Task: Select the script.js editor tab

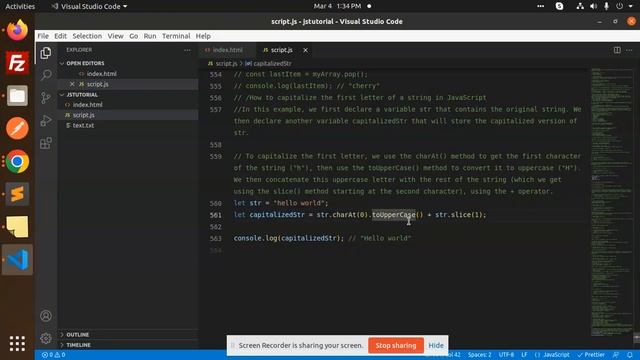Action: tap(281, 50)
